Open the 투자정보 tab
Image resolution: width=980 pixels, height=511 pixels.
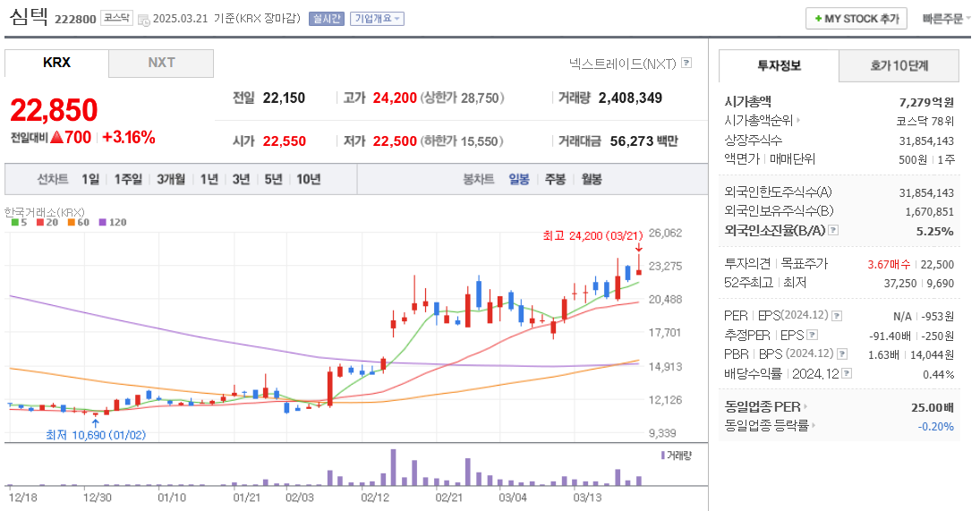coord(779,65)
